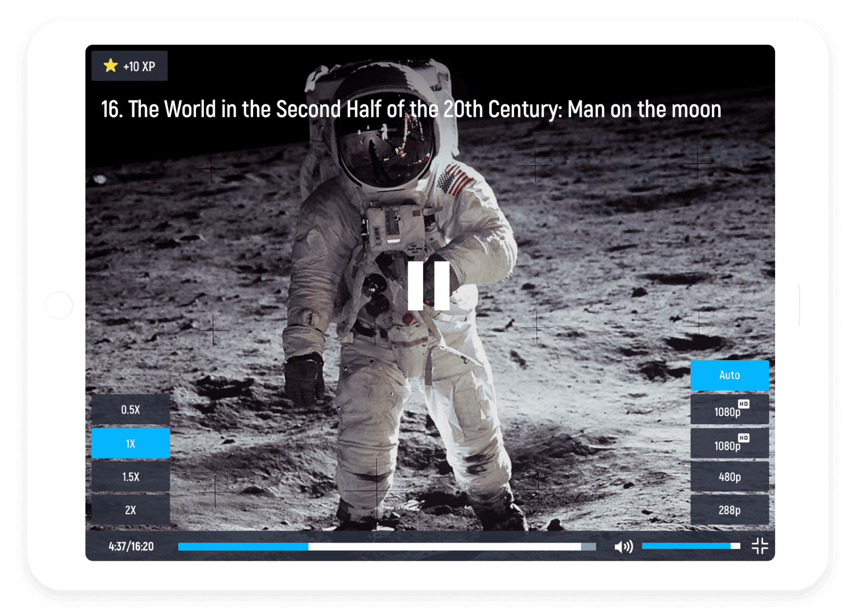
Task: Click the lesson title text
Action: click(x=411, y=109)
